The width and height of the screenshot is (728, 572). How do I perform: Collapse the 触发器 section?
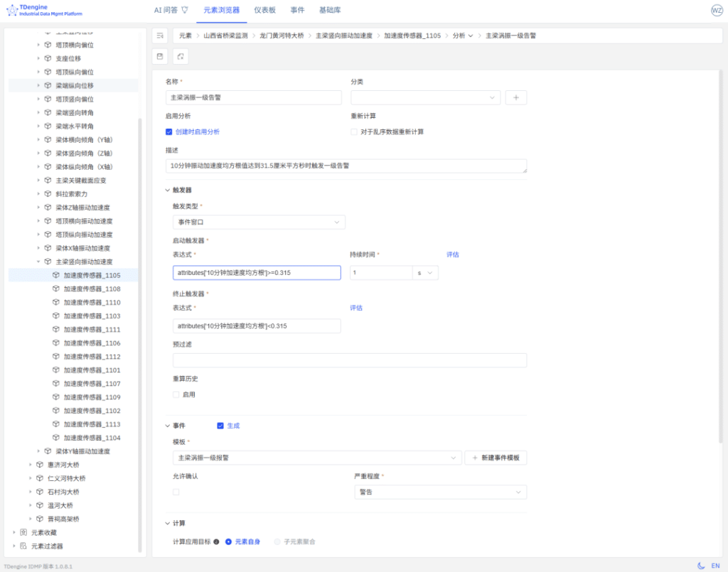click(168, 190)
